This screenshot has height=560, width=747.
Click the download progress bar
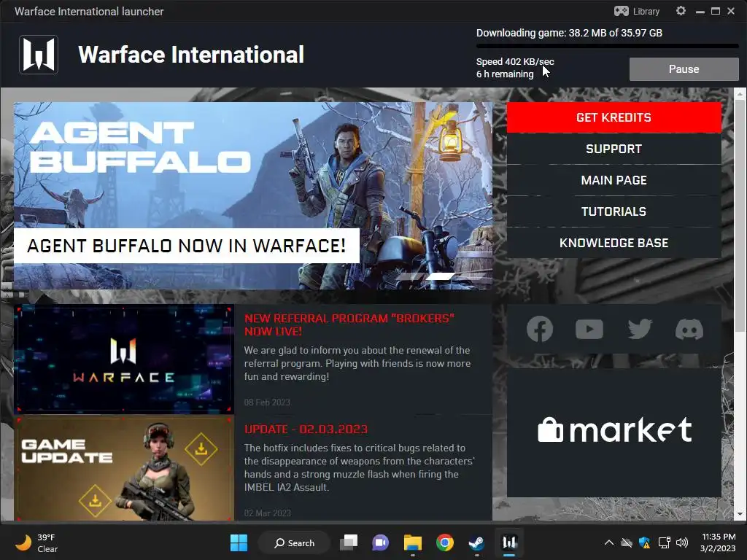click(x=608, y=46)
